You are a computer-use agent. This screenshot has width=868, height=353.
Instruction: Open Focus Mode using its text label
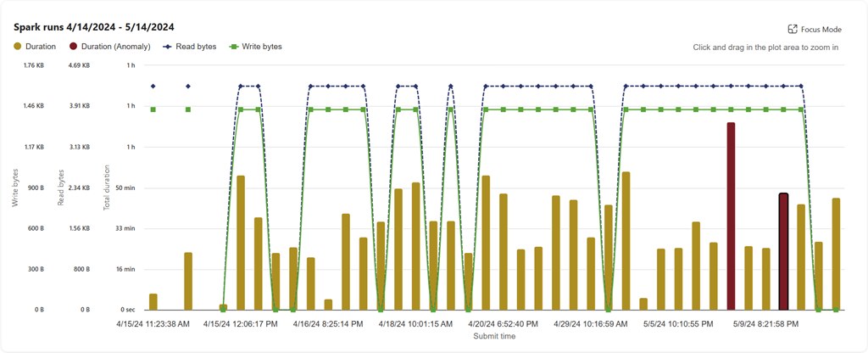click(x=821, y=29)
